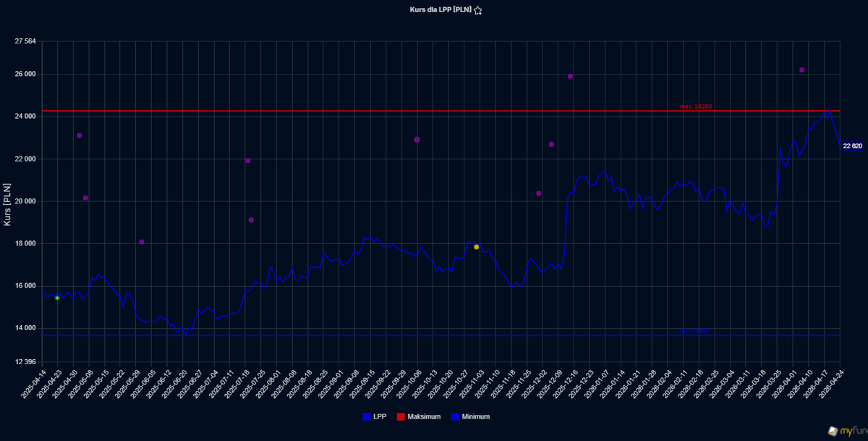Click the 24 000 y-axis label

(x=25, y=117)
